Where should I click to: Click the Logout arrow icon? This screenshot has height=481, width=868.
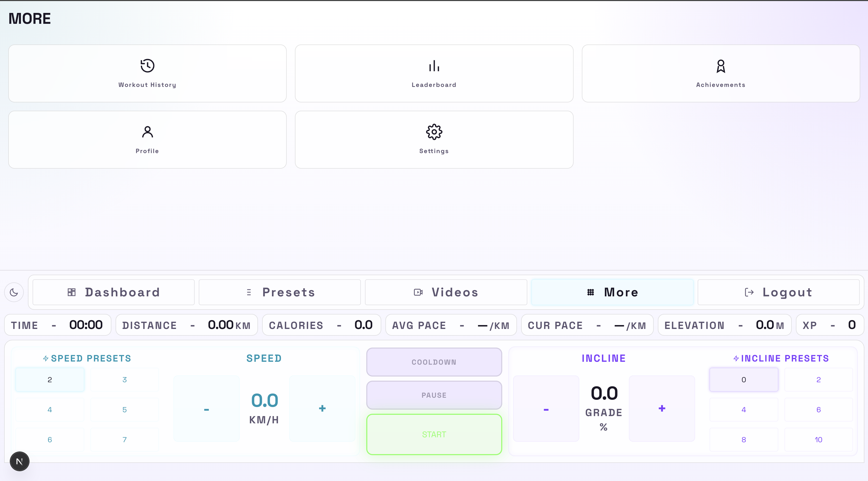(x=749, y=292)
